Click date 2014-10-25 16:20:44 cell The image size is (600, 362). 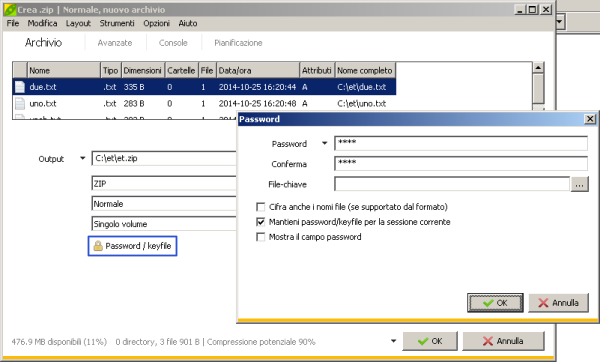[x=257, y=87]
